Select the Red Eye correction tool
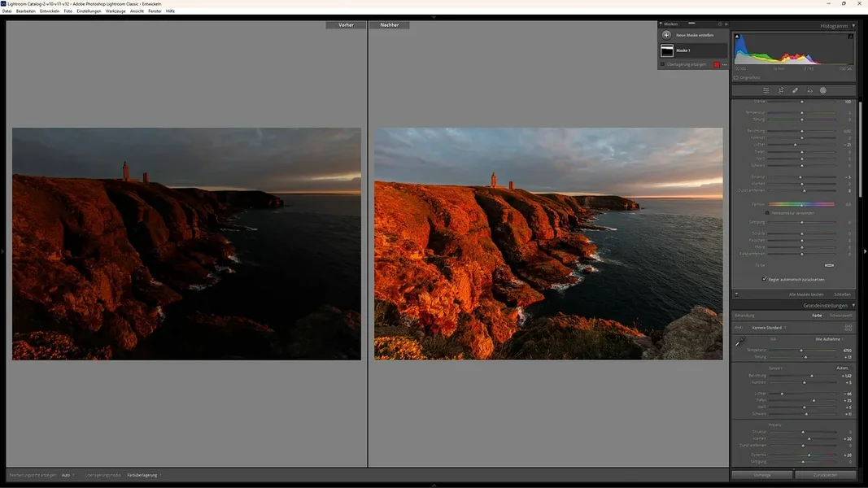The height and width of the screenshot is (488, 868). (x=809, y=90)
